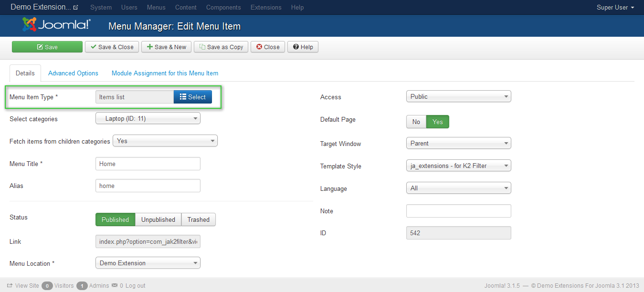The height and width of the screenshot is (292, 644).
Task: Click the Joomla logo icon
Action: click(x=29, y=24)
